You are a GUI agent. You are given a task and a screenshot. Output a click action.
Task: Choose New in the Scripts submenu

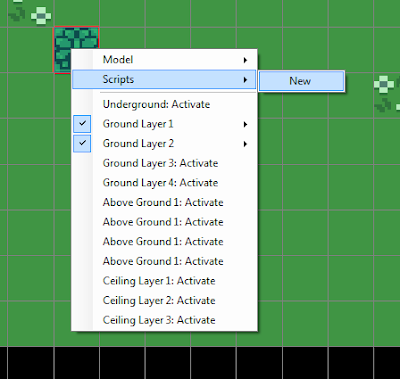click(302, 81)
